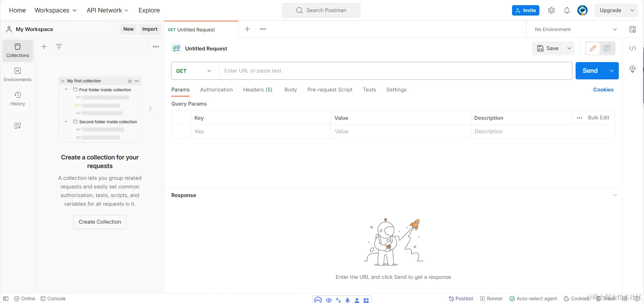Click the iFLY input method logo
Screen dimensions: 644x303
[x=318, y=300]
